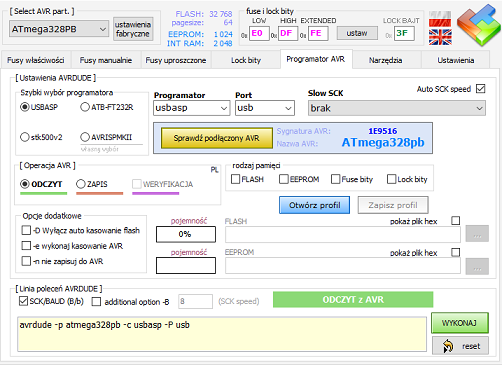This screenshot has height=365, width=502.
Task: Click HIGH fuse DF field
Action: pos(288,33)
